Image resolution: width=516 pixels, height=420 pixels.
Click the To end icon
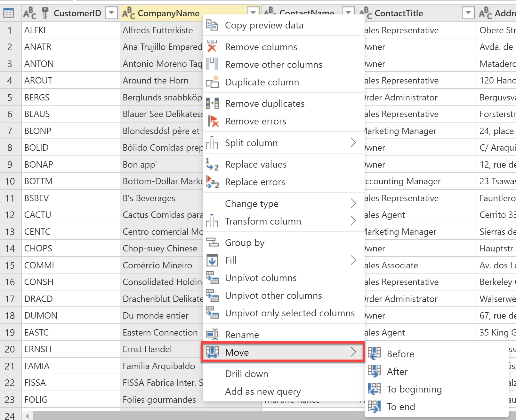tap(374, 406)
